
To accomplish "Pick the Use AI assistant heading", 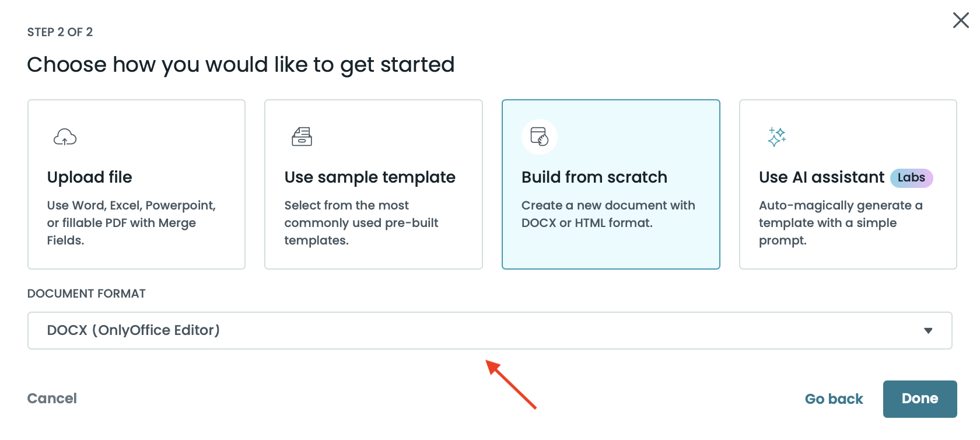I will pyautogui.click(x=821, y=177).
